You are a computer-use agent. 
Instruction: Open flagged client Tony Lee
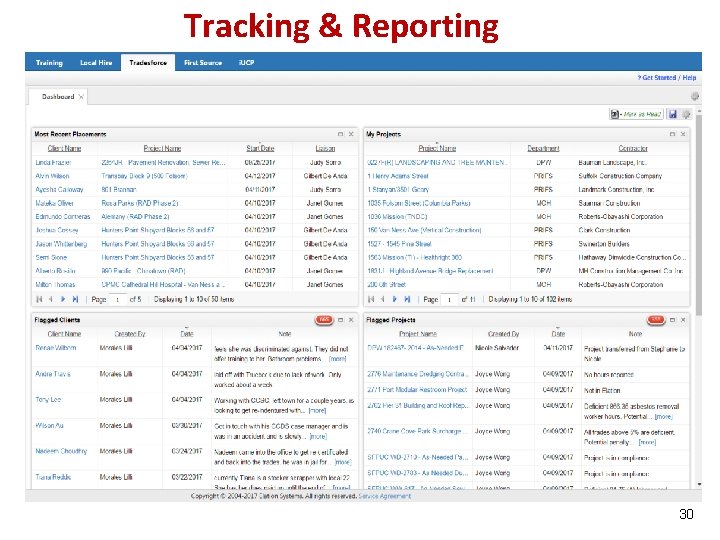pos(48,399)
